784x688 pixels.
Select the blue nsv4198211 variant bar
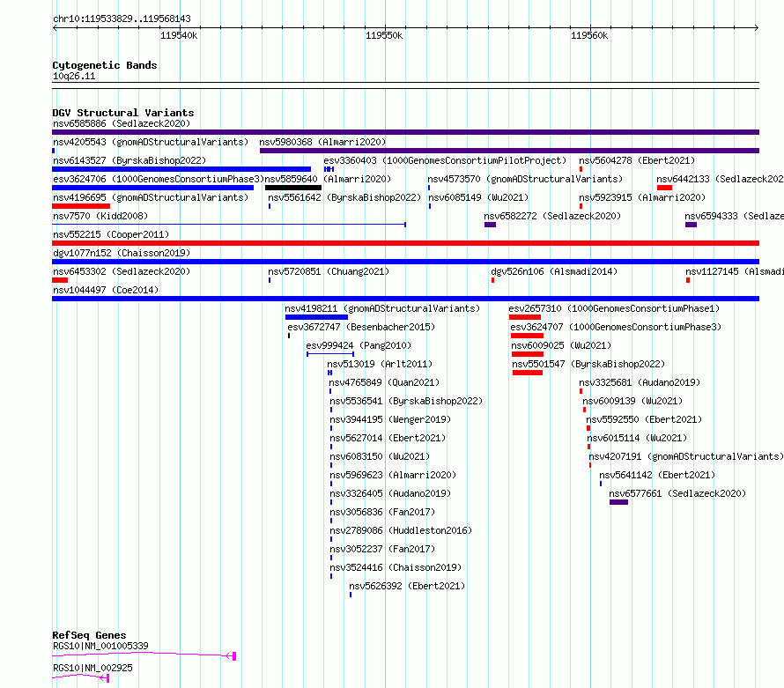click(316, 317)
